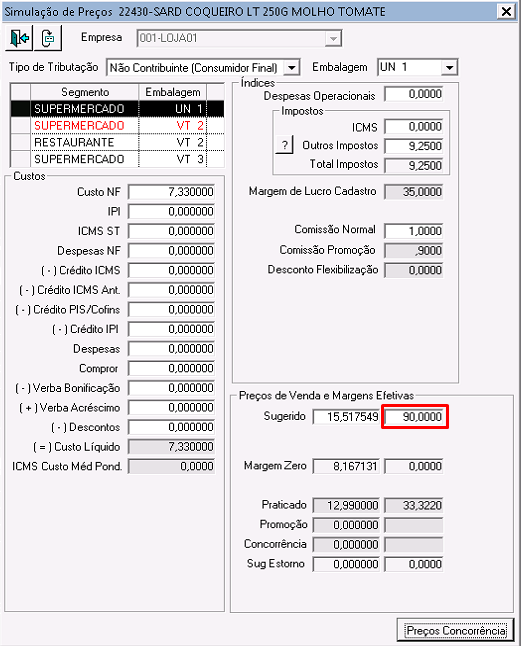This screenshot has height=646, width=522.
Task: Select the SUPERMERCADO UN 1 row
Action: point(117,109)
